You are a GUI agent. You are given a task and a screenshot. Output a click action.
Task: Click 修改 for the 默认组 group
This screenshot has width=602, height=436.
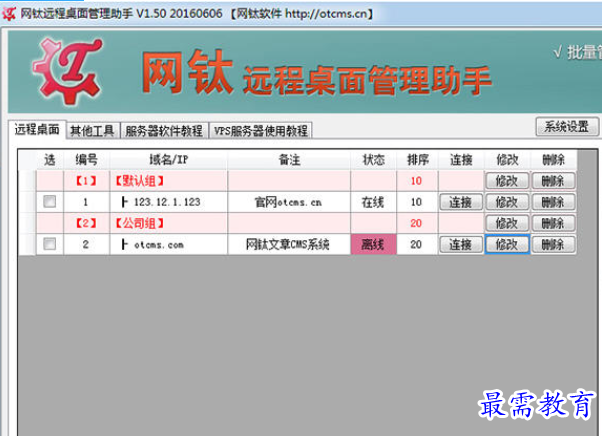[x=507, y=181]
